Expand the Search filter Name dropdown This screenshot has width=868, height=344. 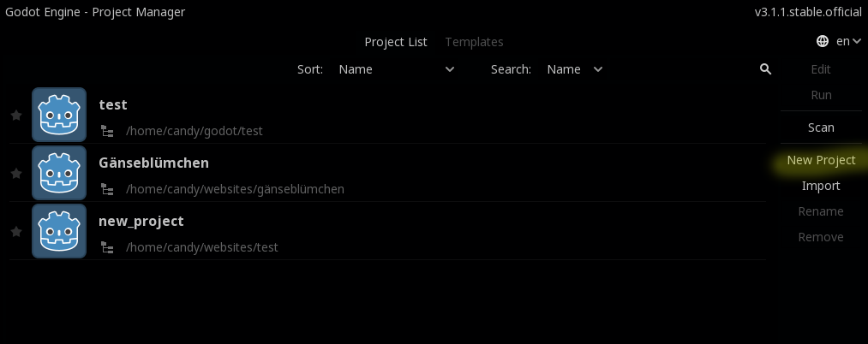[575, 69]
